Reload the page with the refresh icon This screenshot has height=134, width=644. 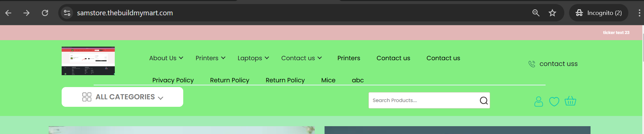point(45,13)
